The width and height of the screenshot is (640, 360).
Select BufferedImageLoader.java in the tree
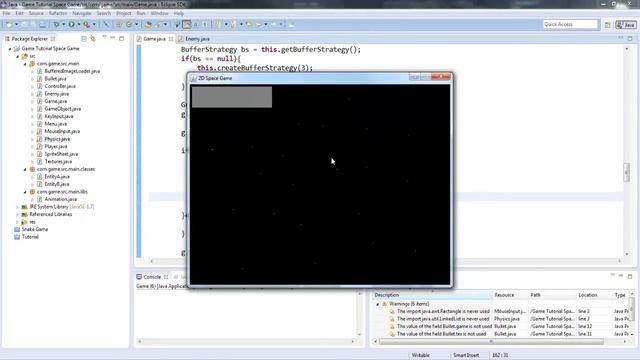[72, 71]
